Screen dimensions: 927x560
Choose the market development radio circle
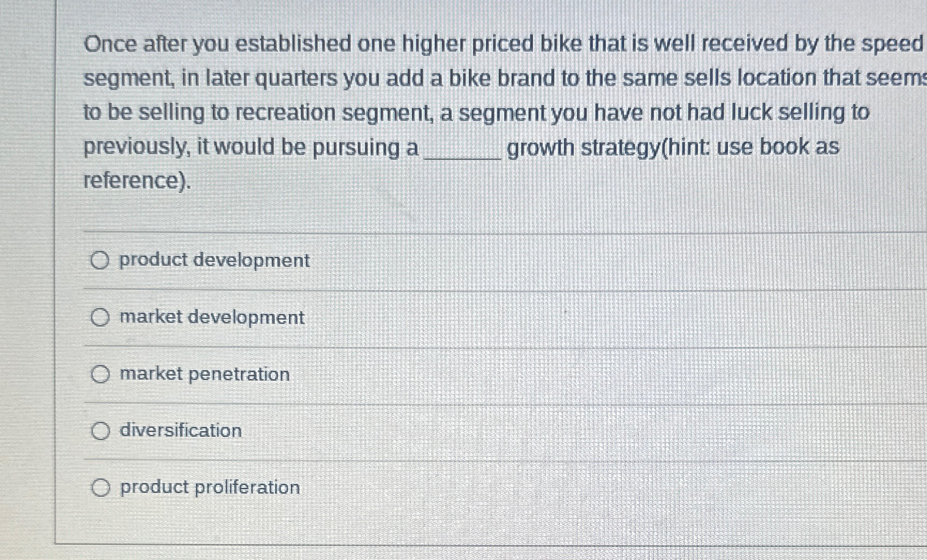pyautogui.click(x=100, y=318)
